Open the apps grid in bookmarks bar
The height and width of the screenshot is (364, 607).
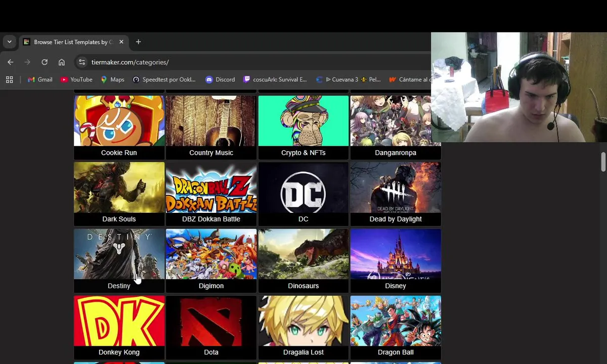pyautogui.click(x=9, y=79)
